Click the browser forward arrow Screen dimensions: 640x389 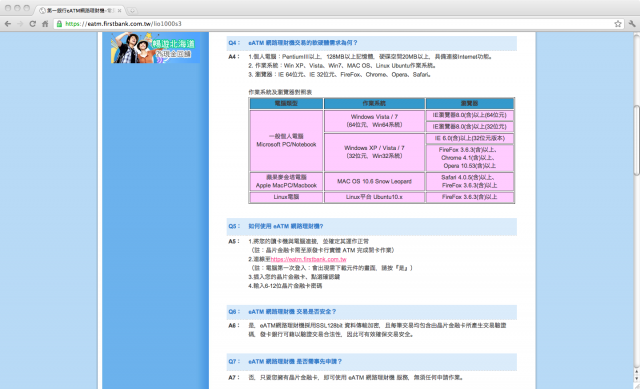click(20, 24)
